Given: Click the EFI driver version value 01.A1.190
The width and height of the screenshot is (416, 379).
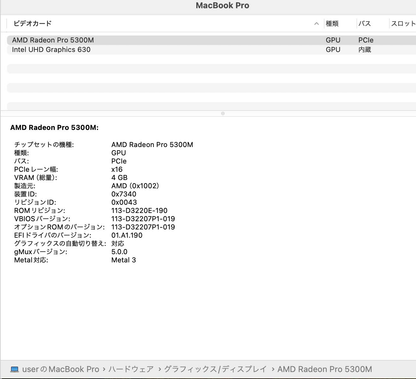Looking at the screenshot, I should click(x=127, y=235).
